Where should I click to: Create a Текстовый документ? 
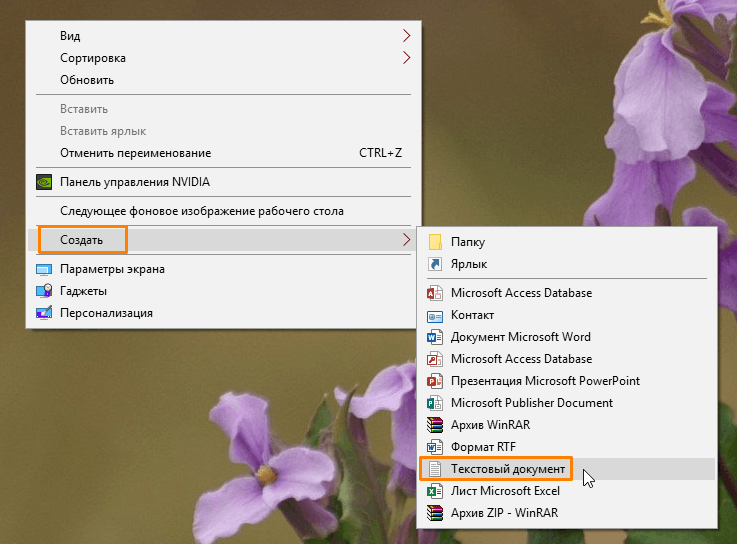pyautogui.click(x=567, y=469)
